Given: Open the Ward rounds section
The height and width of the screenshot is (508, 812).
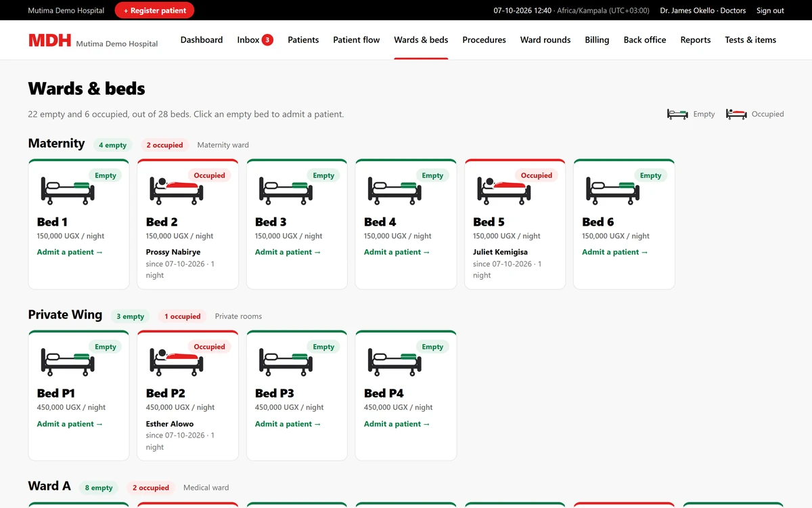Looking at the screenshot, I should click(545, 40).
